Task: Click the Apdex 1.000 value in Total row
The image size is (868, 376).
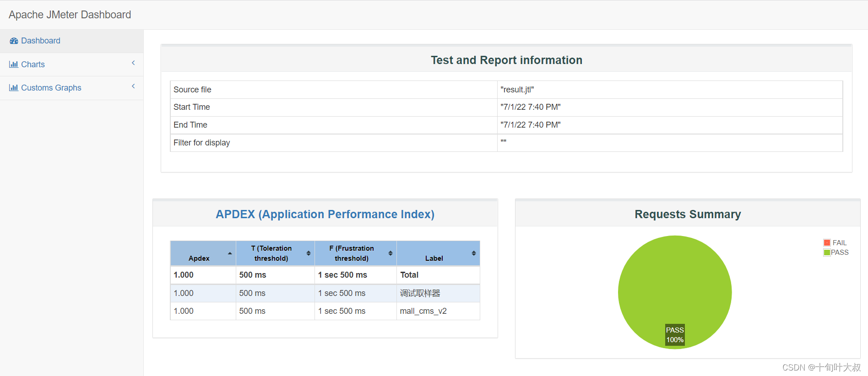Action: pos(184,275)
